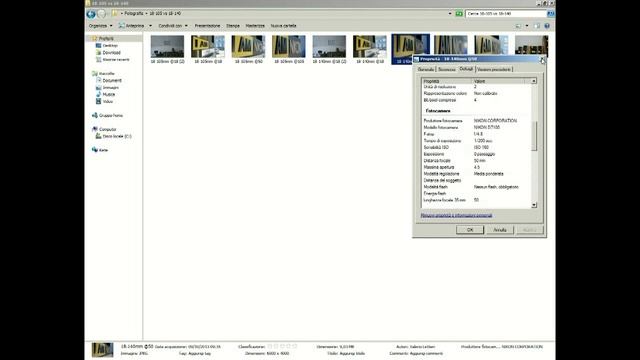Image resolution: width=640 pixels, height=360 pixels.
Task: Click Masterizza in the toolbar
Action: pyautogui.click(x=255, y=26)
